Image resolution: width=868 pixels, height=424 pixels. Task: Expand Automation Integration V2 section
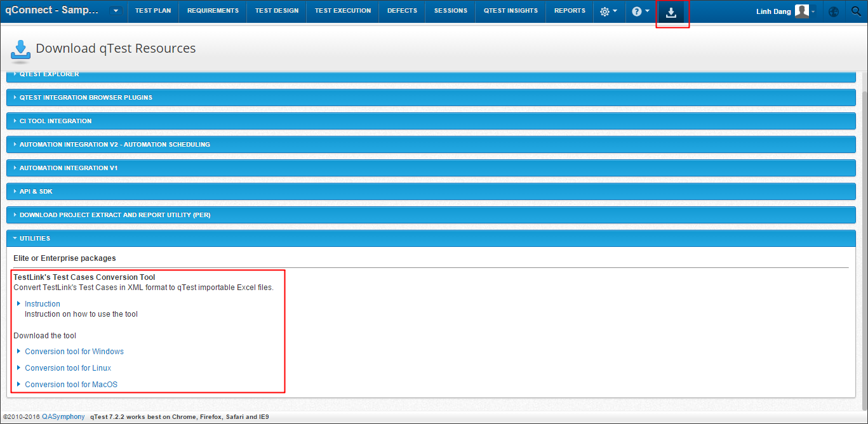pos(431,145)
